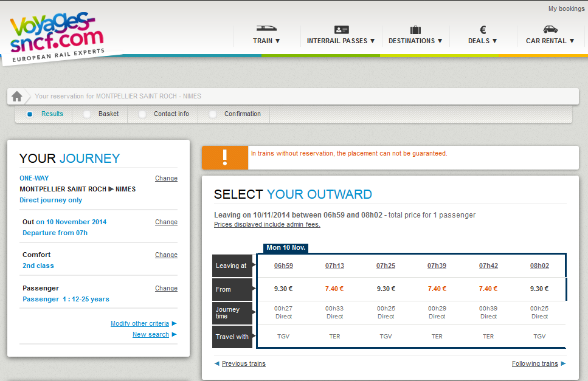
Task: Click the Direct journey only text
Action: 50,200
